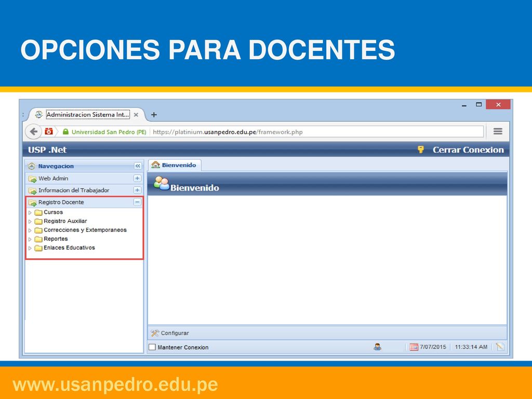Image resolution: width=532 pixels, height=399 pixels.
Task: Expand the Informacion del Trabajador section
Action: coord(137,190)
